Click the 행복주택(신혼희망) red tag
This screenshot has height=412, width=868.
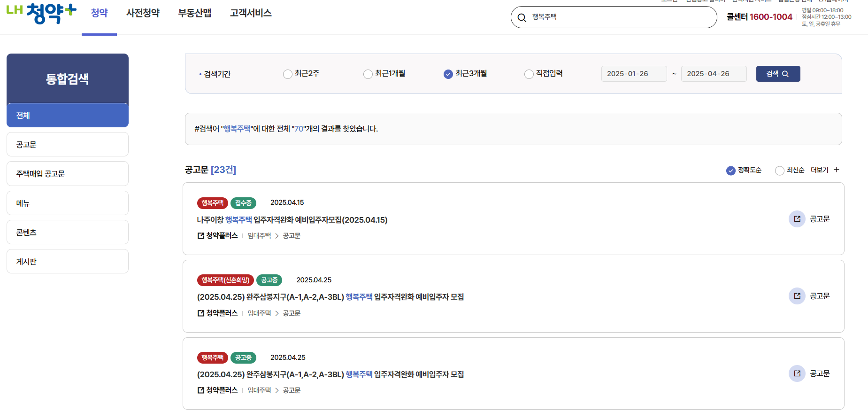coord(225,280)
